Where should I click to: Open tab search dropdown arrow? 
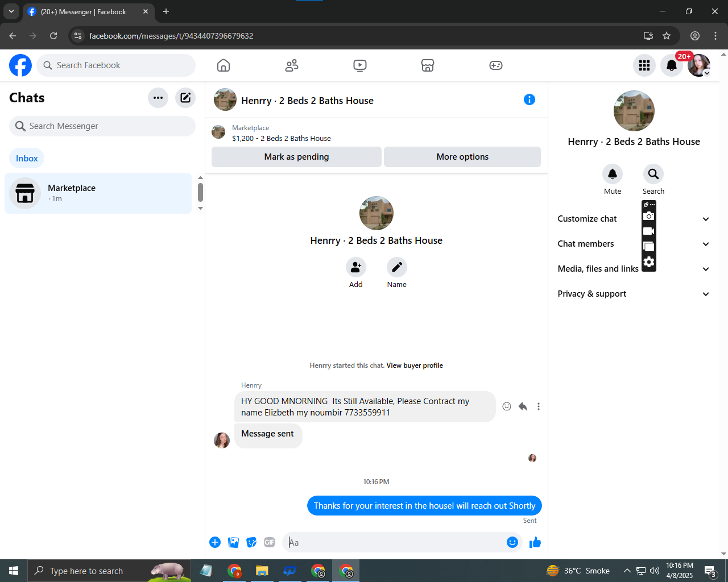11,11
